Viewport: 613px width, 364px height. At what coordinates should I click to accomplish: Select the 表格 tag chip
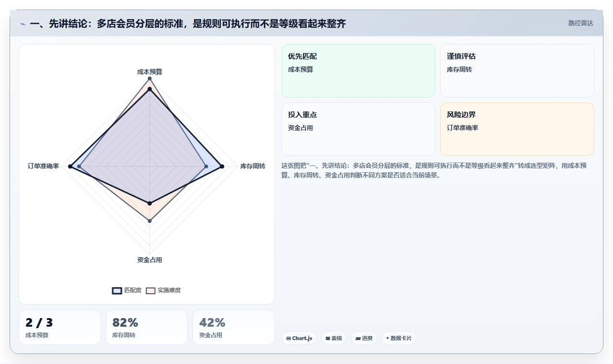tap(334, 338)
